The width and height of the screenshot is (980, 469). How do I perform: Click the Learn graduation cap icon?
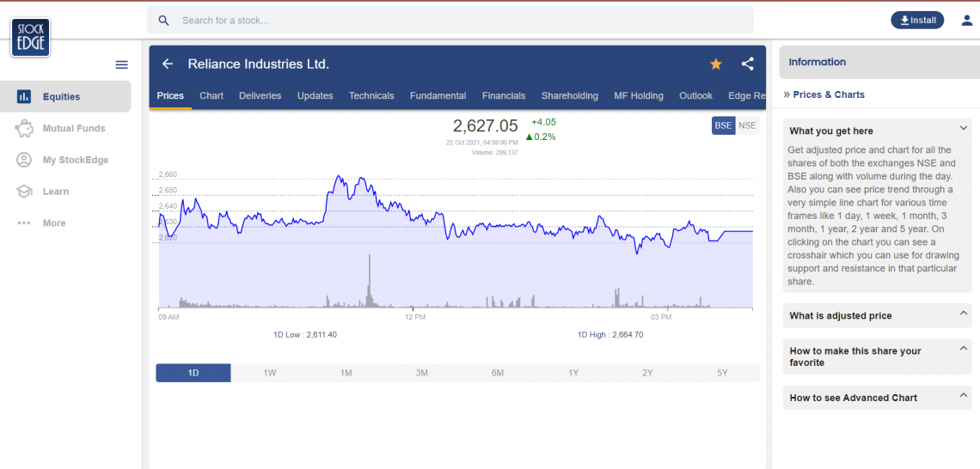(x=24, y=191)
